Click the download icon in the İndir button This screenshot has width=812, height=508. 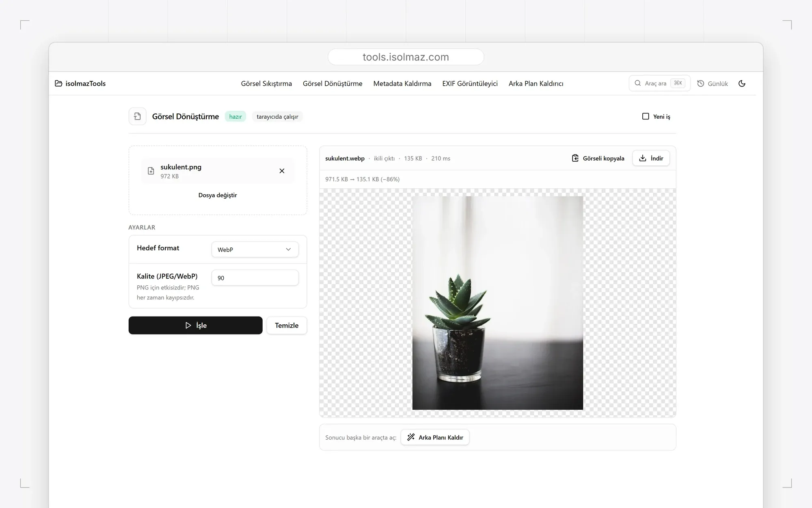click(x=643, y=158)
